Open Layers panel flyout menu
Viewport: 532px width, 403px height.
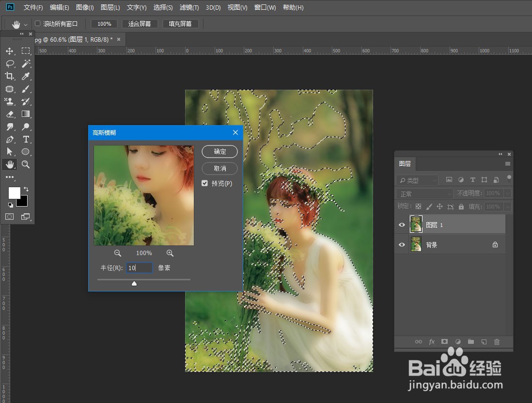508,163
